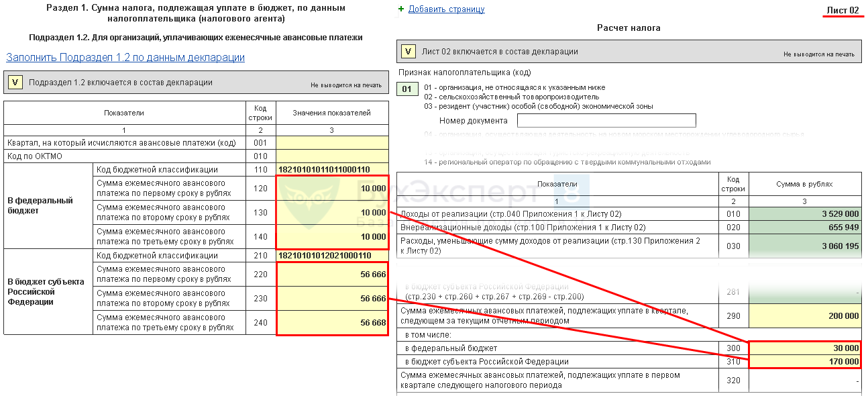868x396 pixels.
Task: Click the row 320 label about first quarter advance payments
Action: tap(540, 380)
